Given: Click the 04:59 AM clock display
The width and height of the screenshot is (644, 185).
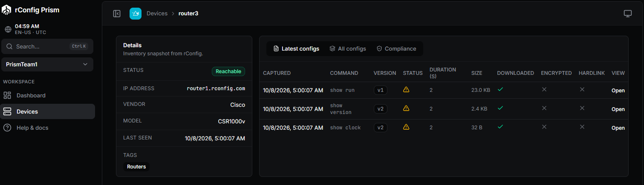Looking at the screenshot, I should point(27,26).
